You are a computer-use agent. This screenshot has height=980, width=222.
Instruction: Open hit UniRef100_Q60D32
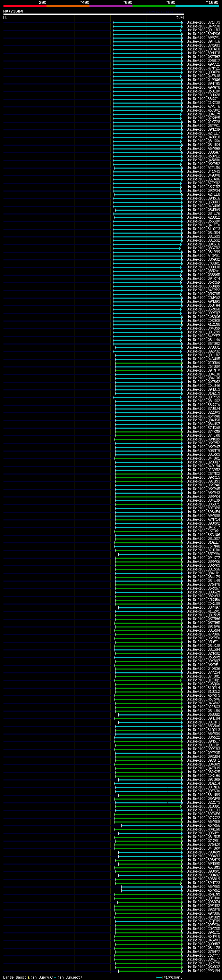click(203, 967)
